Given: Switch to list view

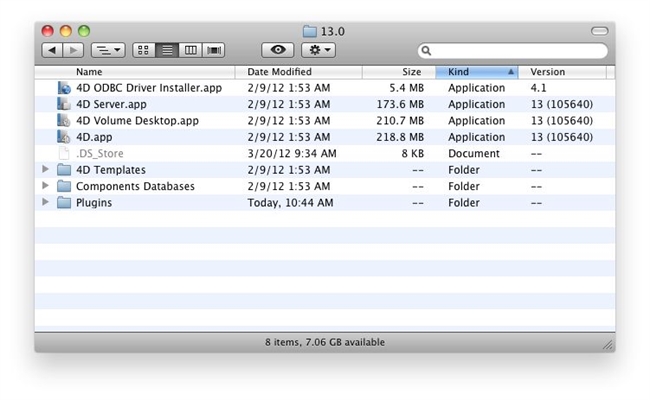Looking at the screenshot, I should coord(167,50).
